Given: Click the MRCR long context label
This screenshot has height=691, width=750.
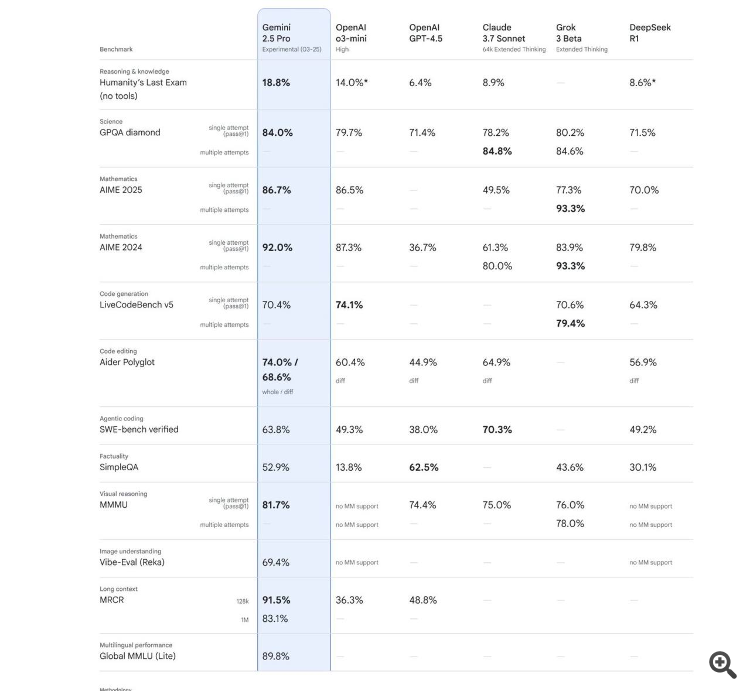Looking at the screenshot, I should pyautogui.click(x=112, y=600).
